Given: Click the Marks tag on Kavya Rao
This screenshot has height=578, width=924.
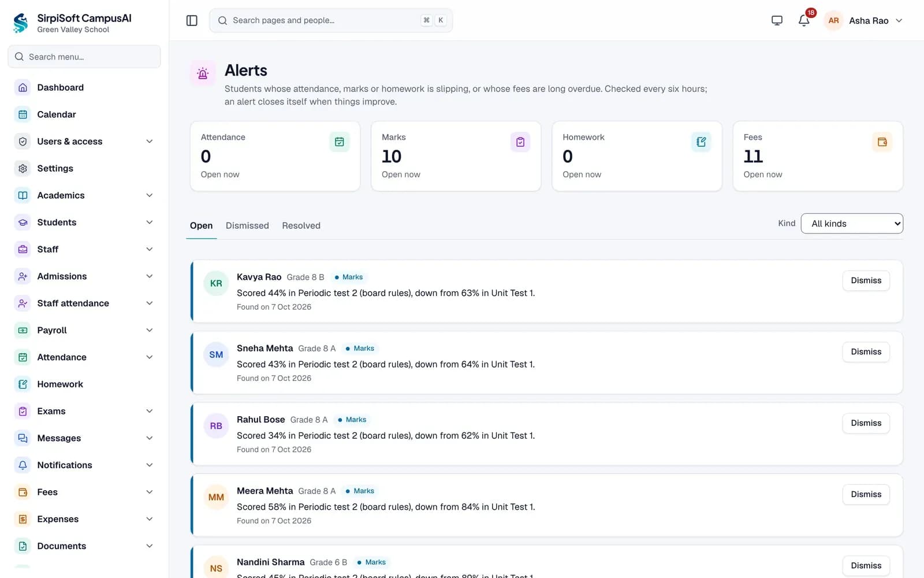Looking at the screenshot, I should tap(349, 277).
